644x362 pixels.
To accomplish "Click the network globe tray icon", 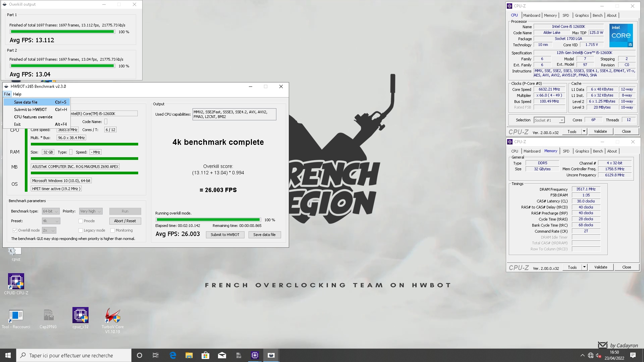I will 591,355.
